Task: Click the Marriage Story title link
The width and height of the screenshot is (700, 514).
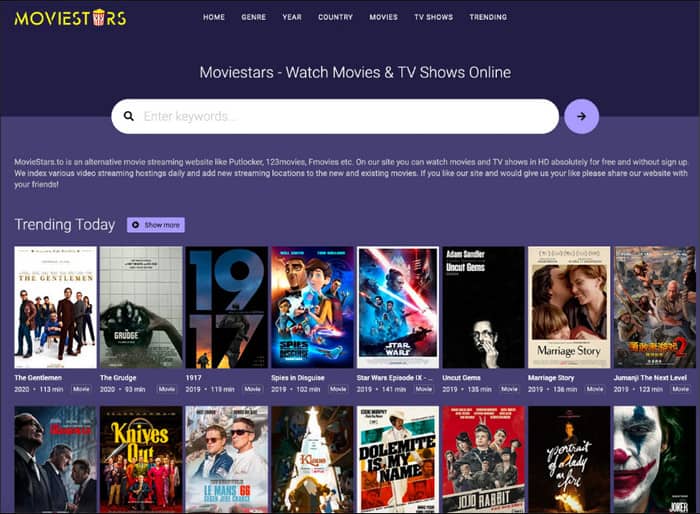Action: click(551, 378)
